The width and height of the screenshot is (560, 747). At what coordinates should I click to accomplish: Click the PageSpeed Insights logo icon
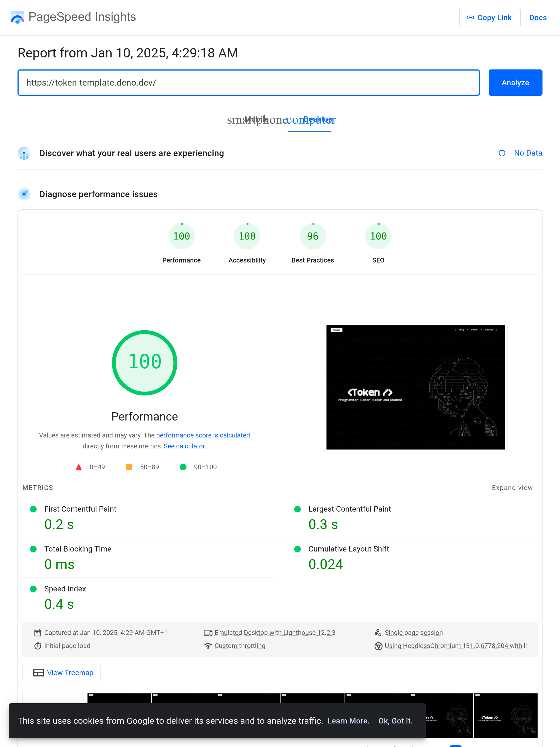click(x=17, y=17)
